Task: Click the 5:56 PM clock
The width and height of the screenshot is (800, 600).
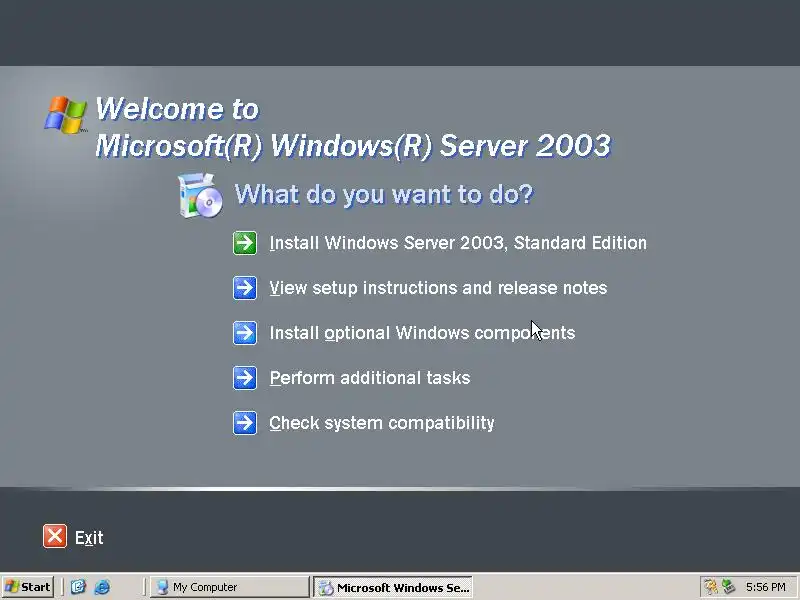Action: (x=765, y=587)
